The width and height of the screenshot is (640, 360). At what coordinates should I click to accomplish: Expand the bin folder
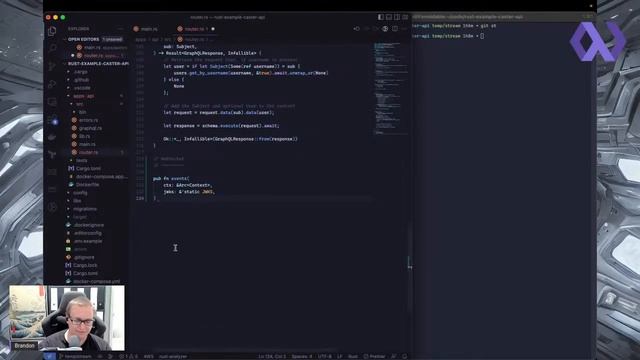[82, 112]
